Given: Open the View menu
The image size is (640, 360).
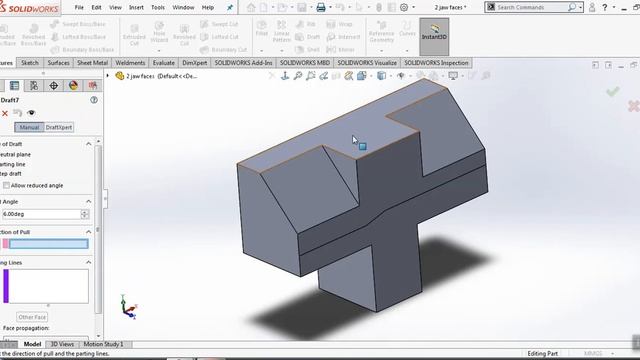Looking at the screenshot, I should (115, 7).
